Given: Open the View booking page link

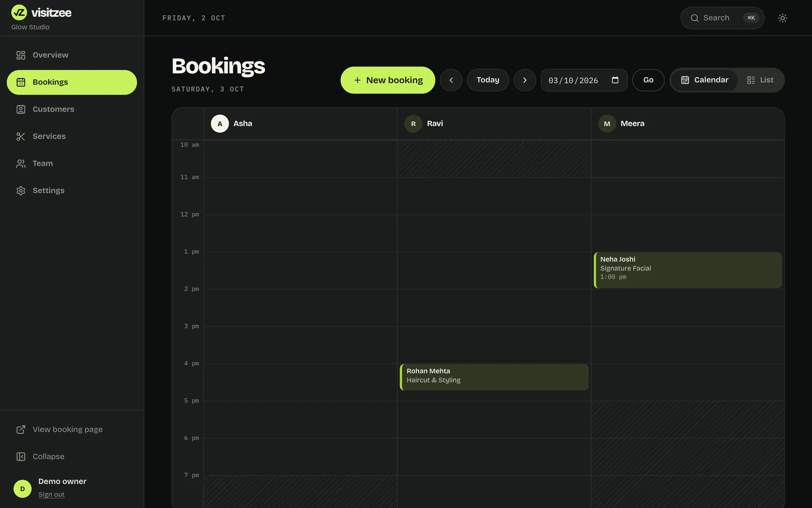Looking at the screenshot, I should tap(72, 429).
